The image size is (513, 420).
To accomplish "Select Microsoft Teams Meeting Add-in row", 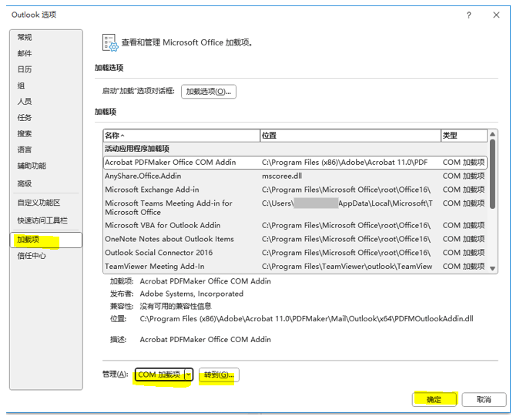I will (295, 207).
